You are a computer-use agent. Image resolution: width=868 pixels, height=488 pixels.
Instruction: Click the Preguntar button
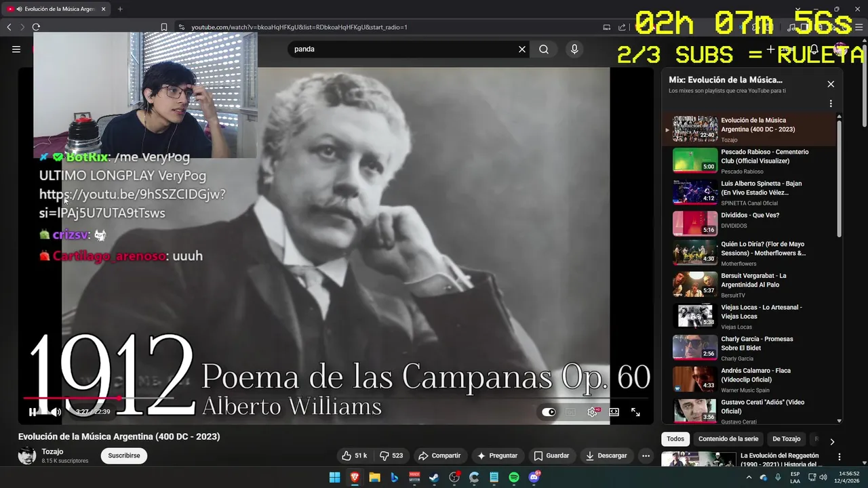tap(497, 455)
